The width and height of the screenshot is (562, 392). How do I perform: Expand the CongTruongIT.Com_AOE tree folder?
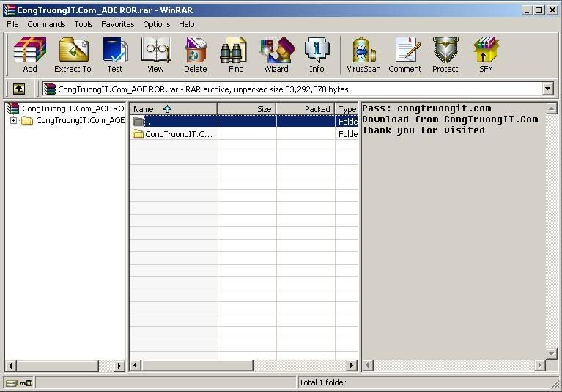click(x=13, y=120)
